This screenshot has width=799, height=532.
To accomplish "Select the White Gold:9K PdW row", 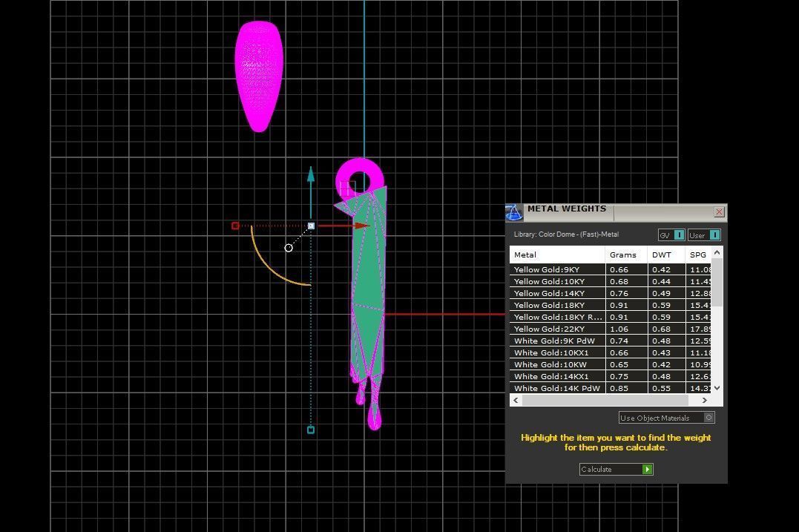I will tap(610, 341).
